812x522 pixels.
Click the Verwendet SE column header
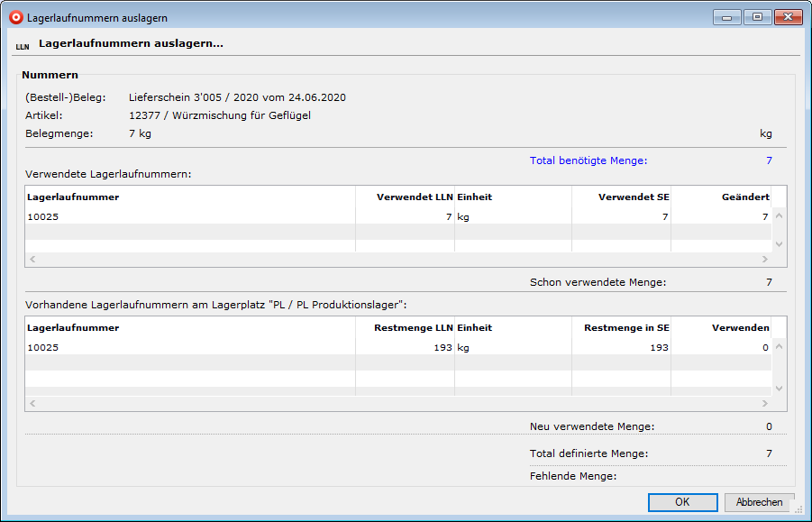tap(621, 197)
